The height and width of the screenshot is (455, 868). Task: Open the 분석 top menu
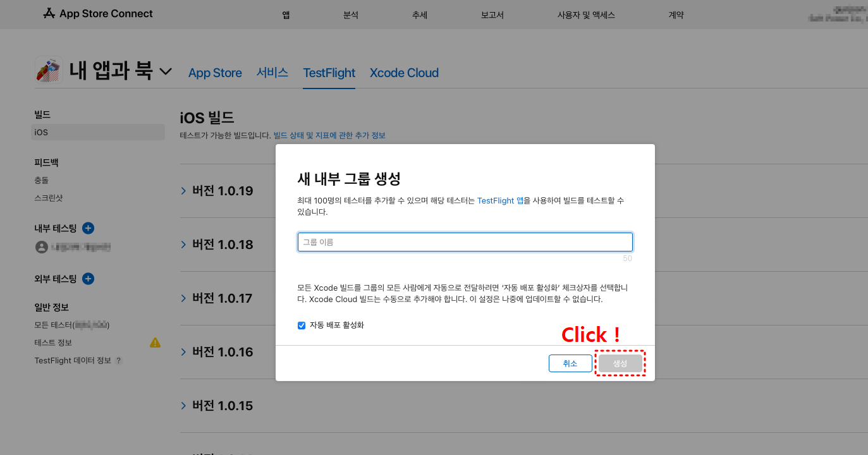[351, 15]
